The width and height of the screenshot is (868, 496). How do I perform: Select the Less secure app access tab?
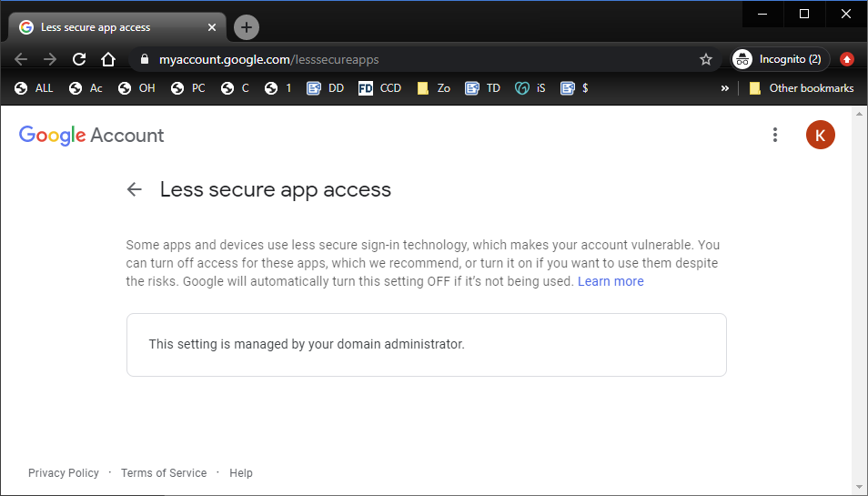109,27
